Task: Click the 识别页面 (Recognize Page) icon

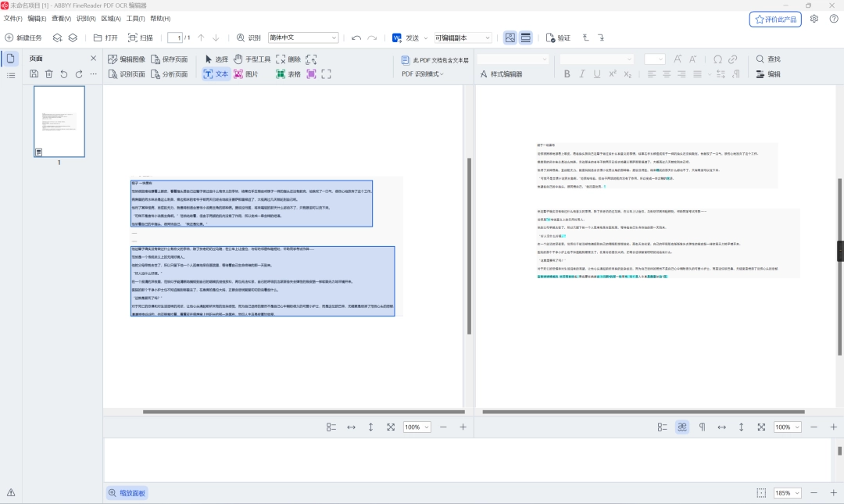Action: (x=113, y=74)
